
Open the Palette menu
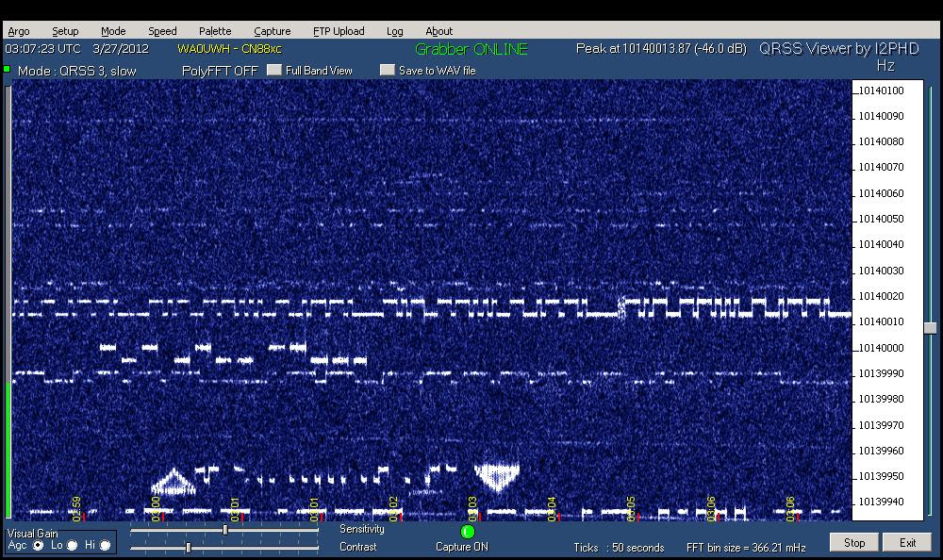[215, 31]
